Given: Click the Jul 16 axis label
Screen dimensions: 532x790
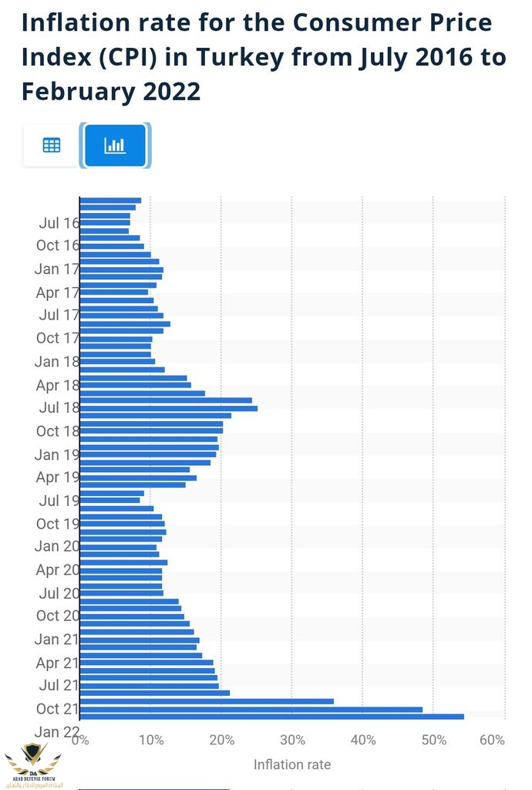Looking at the screenshot, I should 59,223.
